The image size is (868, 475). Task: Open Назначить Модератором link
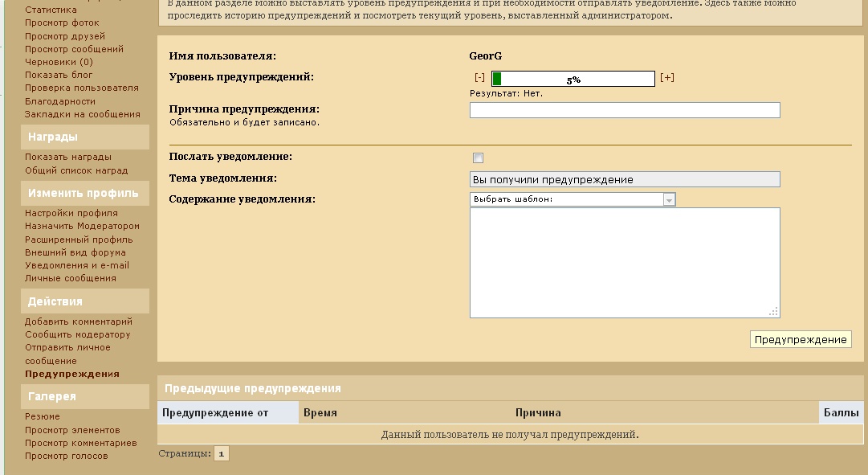(x=82, y=226)
